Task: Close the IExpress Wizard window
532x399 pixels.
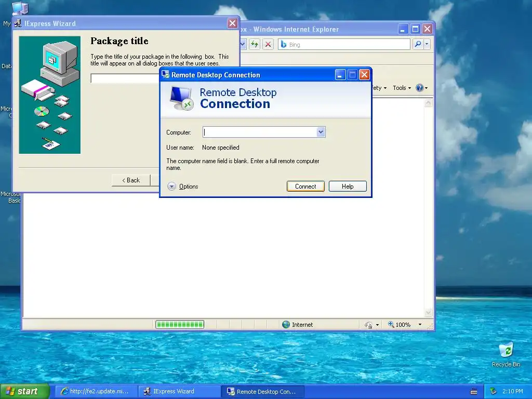Action: [x=232, y=23]
